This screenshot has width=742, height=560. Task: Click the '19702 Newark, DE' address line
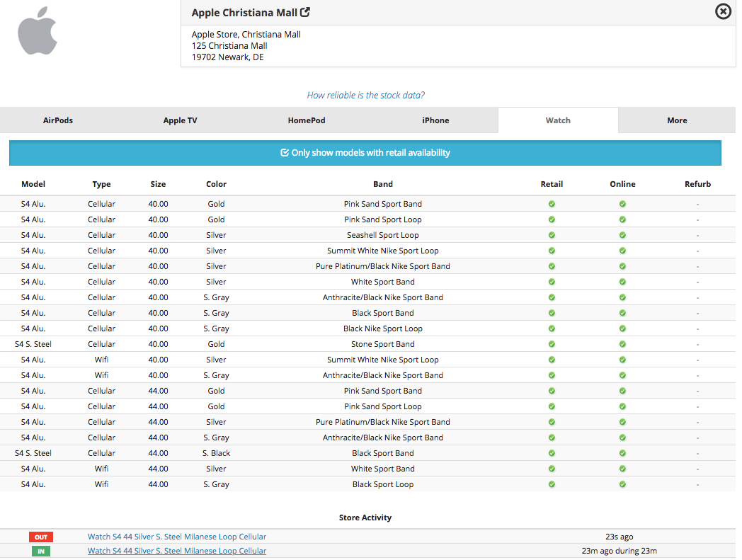(x=227, y=57)
